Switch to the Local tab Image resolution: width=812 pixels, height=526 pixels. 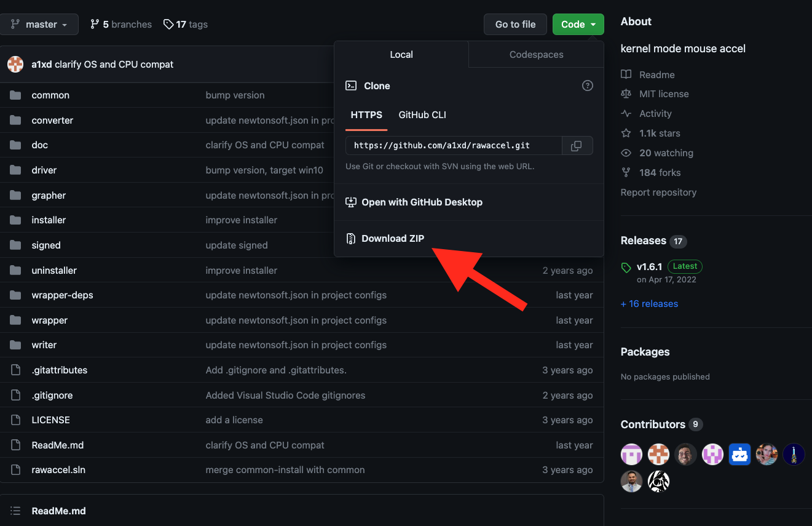[401, 55]
